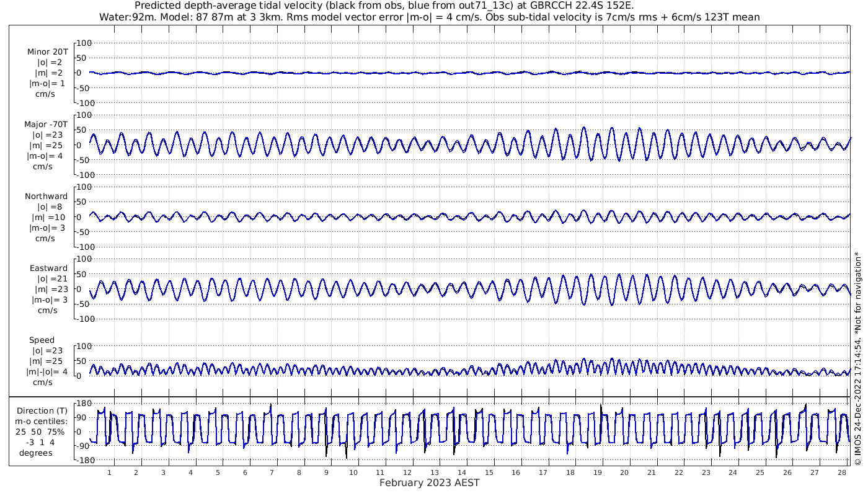Viewport: 868px width, 496px height.
Task: Click day '9' on the date axis
Action: (326, 472)
